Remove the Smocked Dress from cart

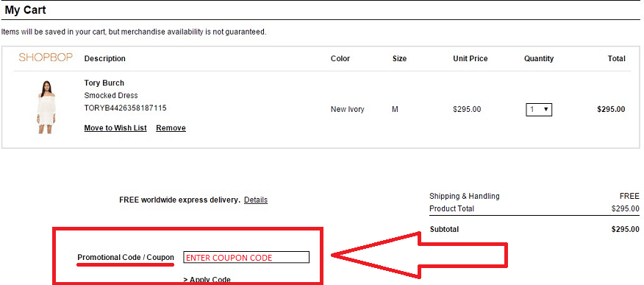(x=171, y=128)
